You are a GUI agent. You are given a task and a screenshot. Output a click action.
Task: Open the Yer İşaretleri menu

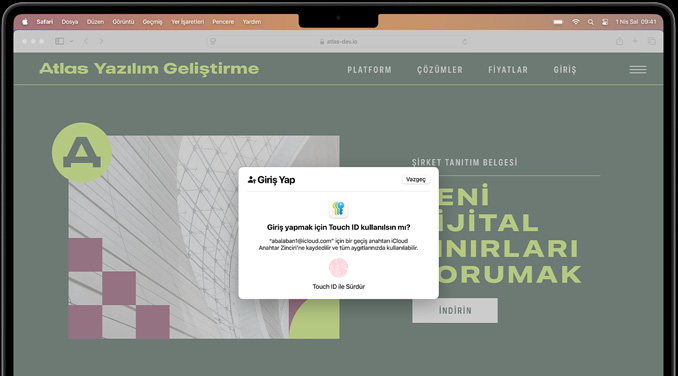pyautogui.click(x=187, y=22)
